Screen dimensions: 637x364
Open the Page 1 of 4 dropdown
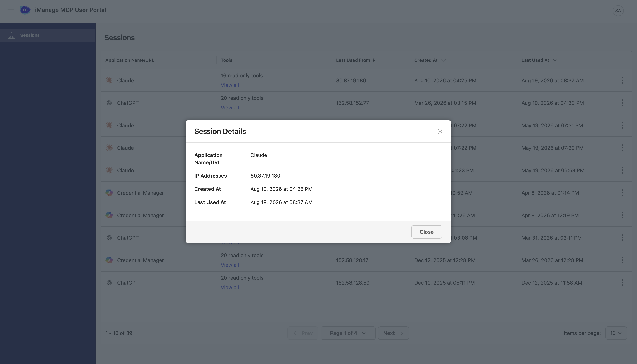click(348, 333)
